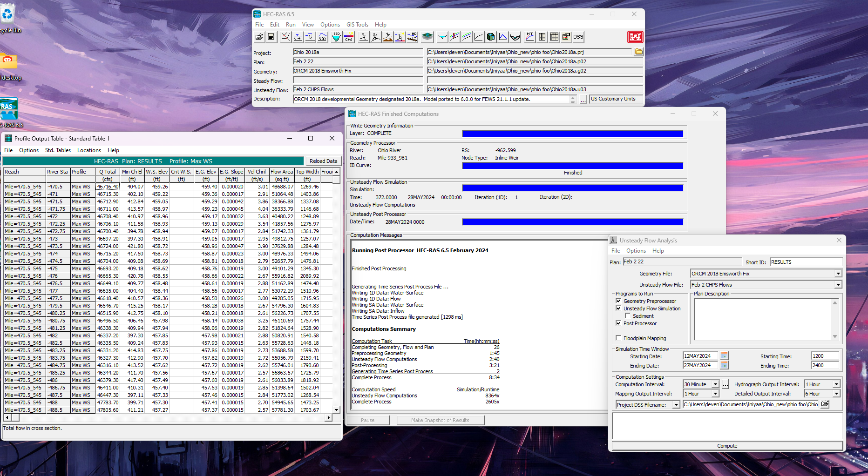Open the HD hydraulic design computations icon

click(x=412, y=37)
